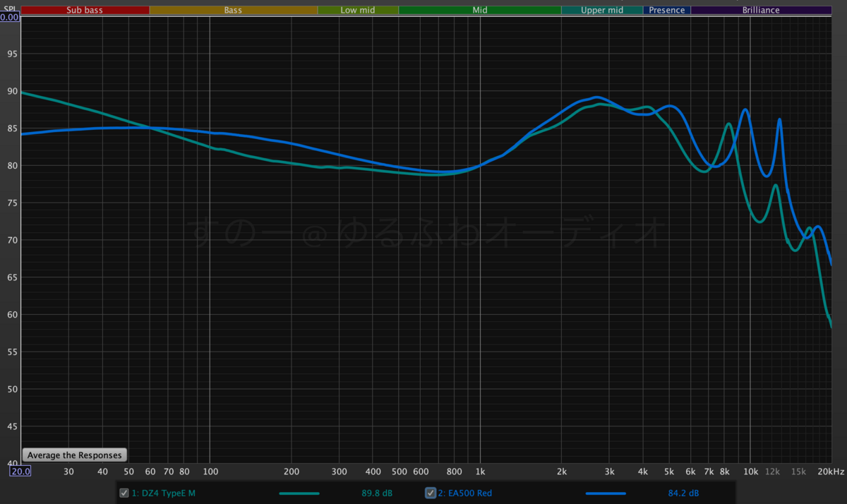Toggle the DZ4 TypeE M trace checkbox
This screenshot has height=504, width=847.
(x=124, y=493)
